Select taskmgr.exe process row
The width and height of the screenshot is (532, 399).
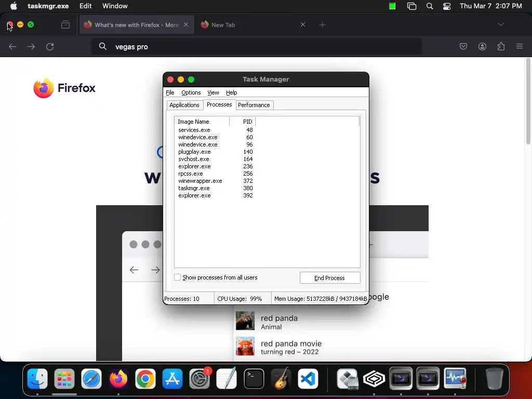tap(215, 188)
